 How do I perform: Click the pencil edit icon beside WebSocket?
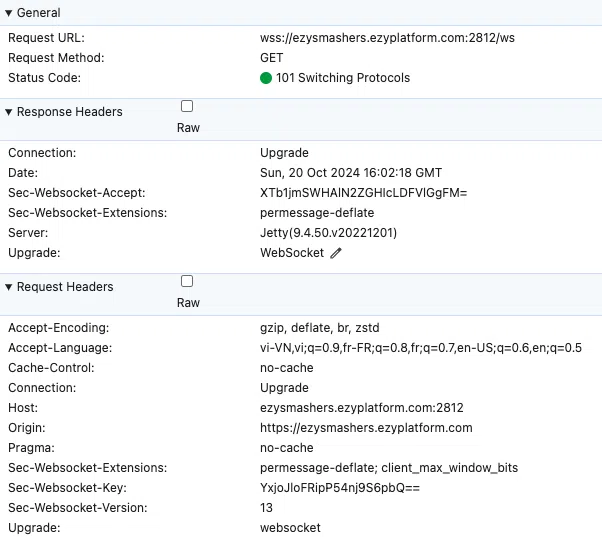[336, 253]
